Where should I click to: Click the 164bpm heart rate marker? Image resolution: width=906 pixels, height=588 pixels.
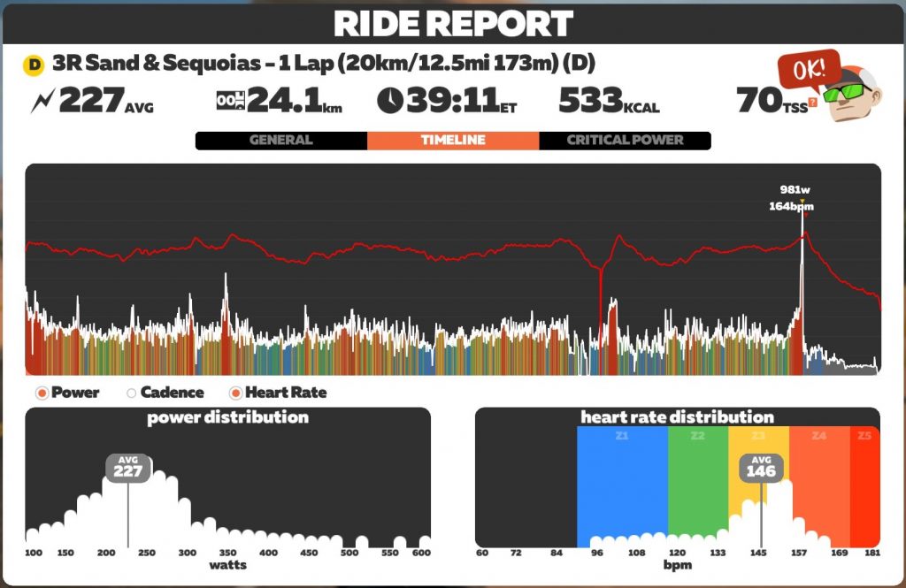click(x=790, y=206)
